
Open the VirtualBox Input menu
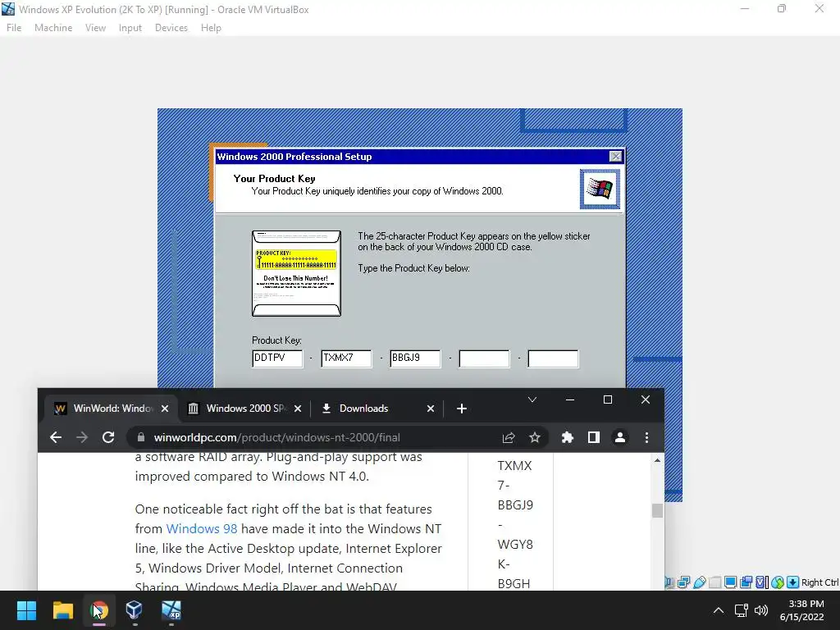click(x=130, y=28)
